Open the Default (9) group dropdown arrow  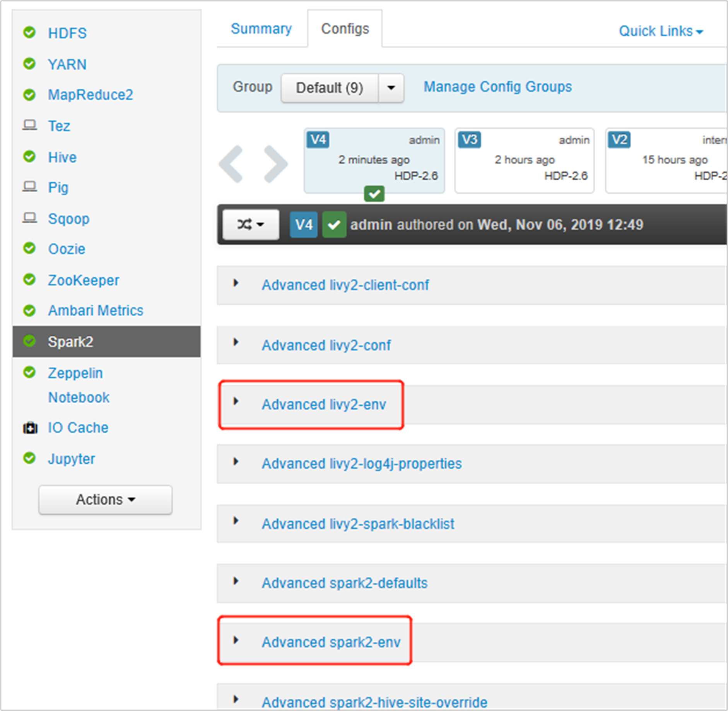pos(391,88)
